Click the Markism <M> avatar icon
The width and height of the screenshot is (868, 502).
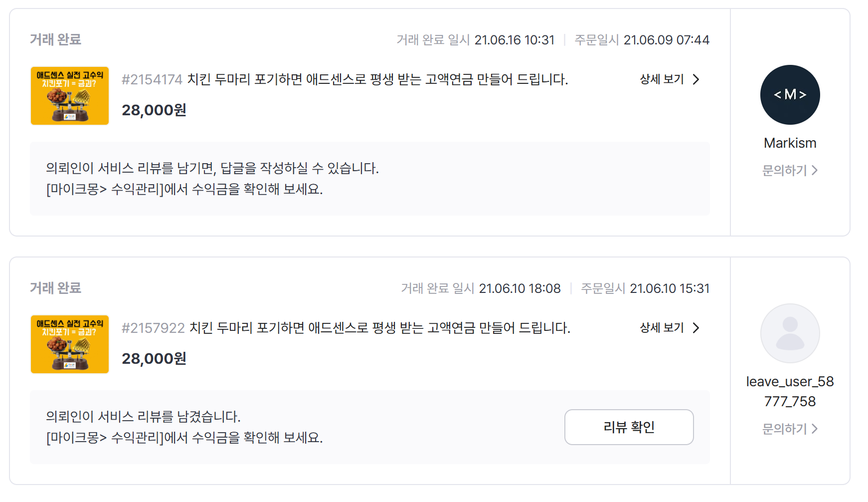790,95
